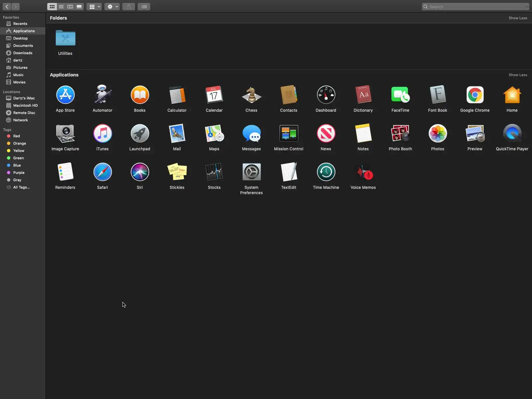Open the App Store application
The width and height of the screenshot is (532, 399).
click(65, 95)
